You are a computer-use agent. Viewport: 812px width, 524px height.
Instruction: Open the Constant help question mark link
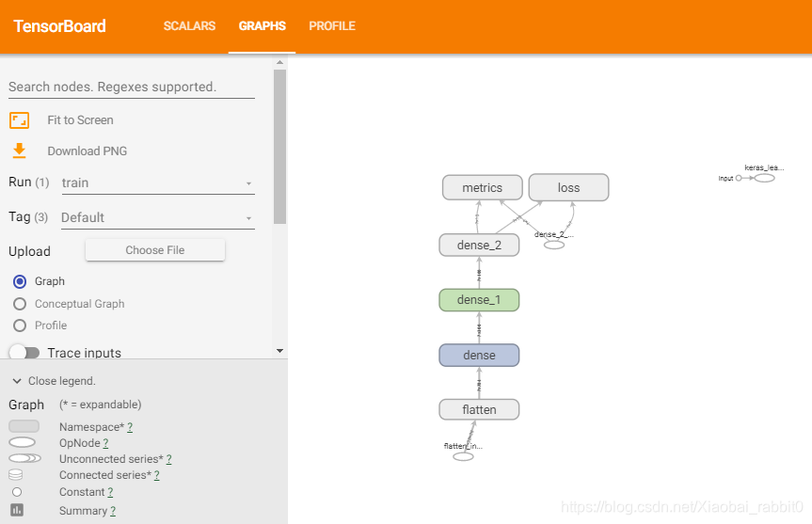[110, 492]
